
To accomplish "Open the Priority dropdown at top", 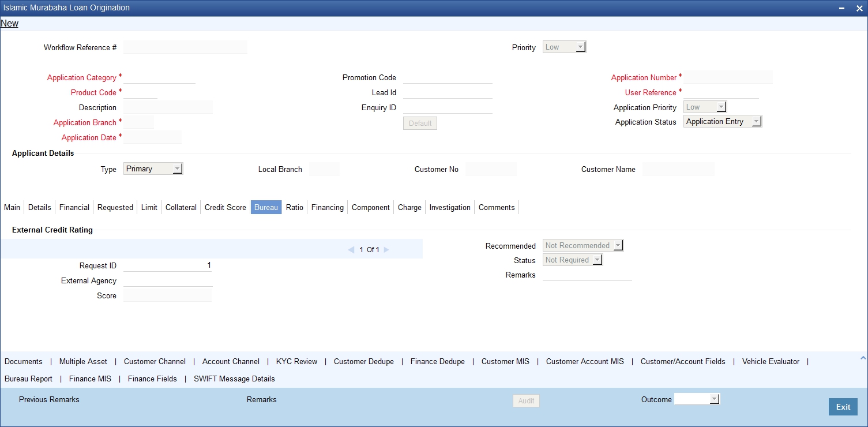I will click(564, 47).
